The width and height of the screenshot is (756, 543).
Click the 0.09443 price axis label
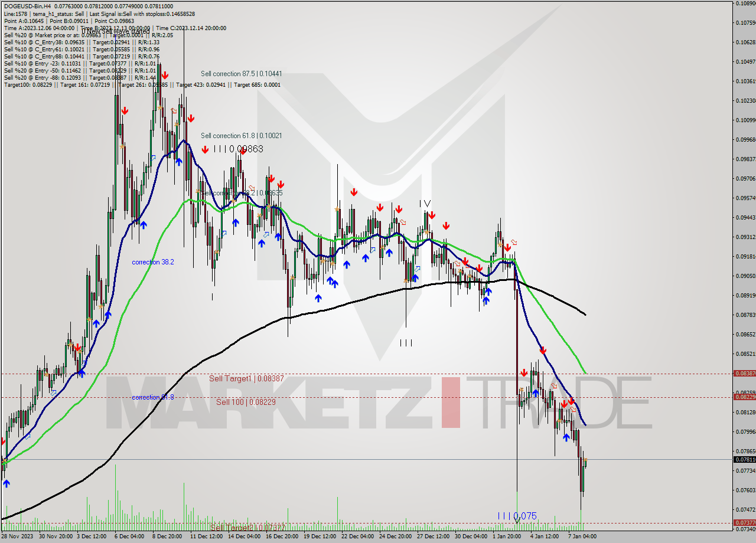[746, 218]
